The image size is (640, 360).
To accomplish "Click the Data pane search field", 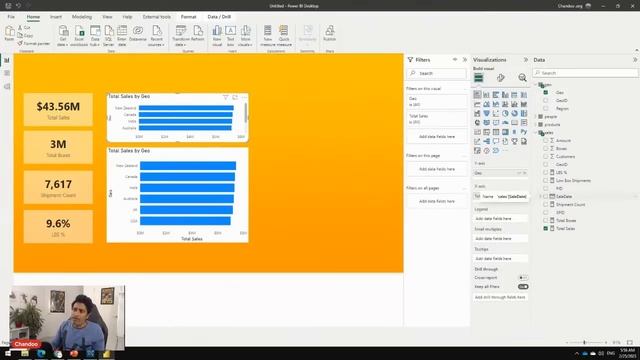I will pyautogui.click(x=585, y=73).
